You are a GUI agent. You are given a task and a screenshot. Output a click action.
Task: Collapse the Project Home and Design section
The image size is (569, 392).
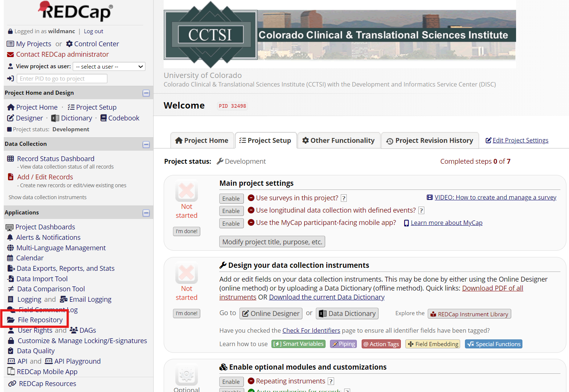146,93
